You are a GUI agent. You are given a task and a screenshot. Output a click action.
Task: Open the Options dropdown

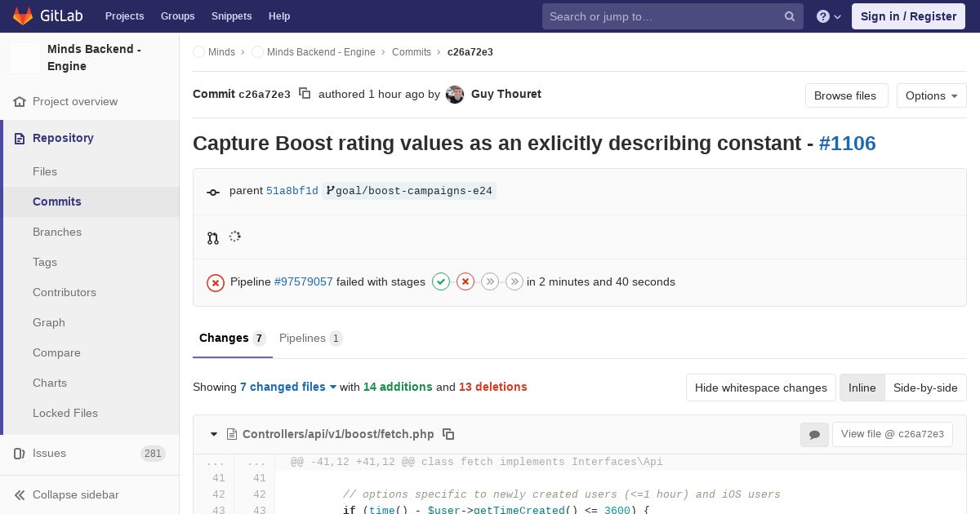(931, 95)
